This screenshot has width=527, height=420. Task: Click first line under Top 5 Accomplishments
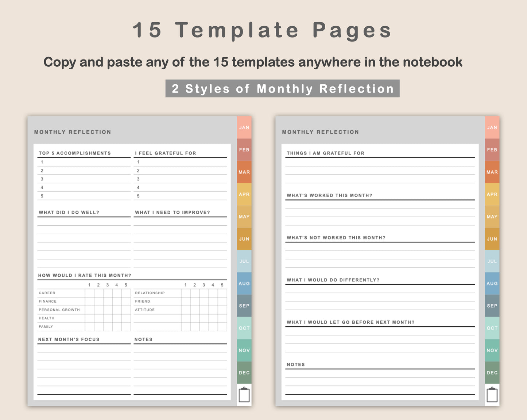(x=84, y=162)
